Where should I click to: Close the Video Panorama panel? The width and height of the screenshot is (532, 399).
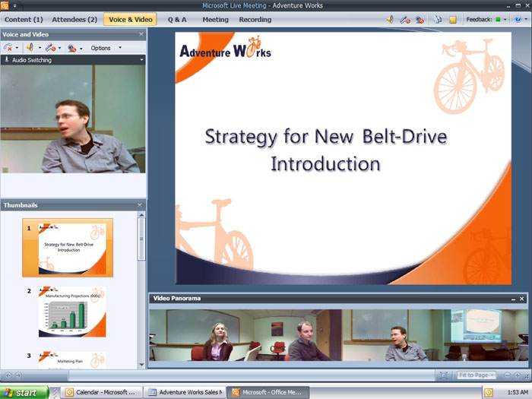pos(522,299)
